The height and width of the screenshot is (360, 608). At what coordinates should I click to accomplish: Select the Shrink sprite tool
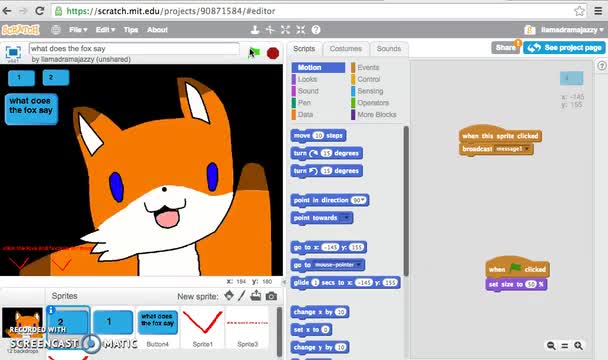tap(301, 29)
